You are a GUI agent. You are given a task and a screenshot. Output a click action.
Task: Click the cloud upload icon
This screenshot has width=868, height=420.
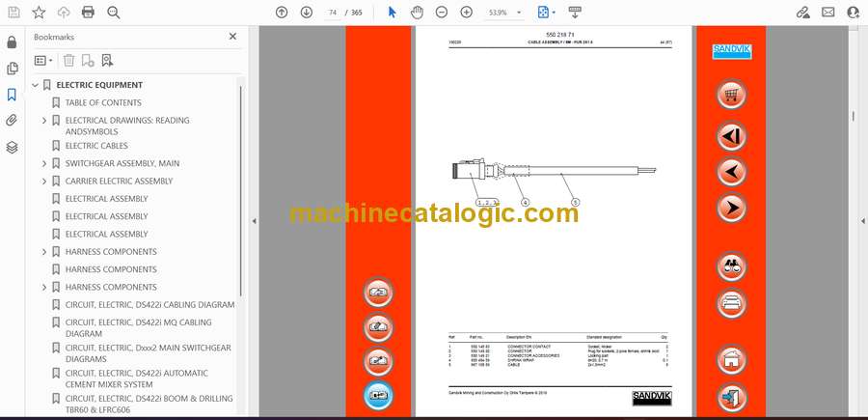(x=64, y=13)
